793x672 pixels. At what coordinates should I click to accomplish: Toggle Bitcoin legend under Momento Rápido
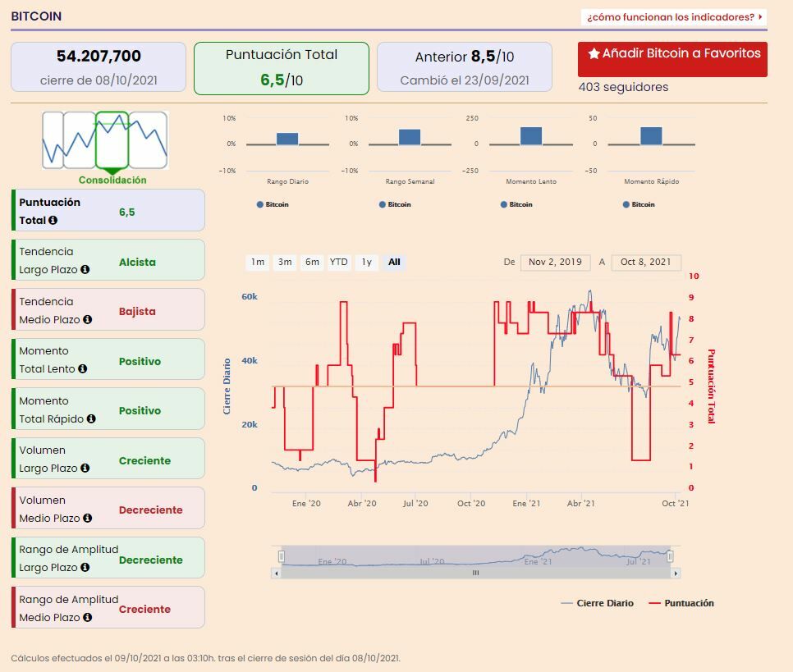tap(639, 204)
